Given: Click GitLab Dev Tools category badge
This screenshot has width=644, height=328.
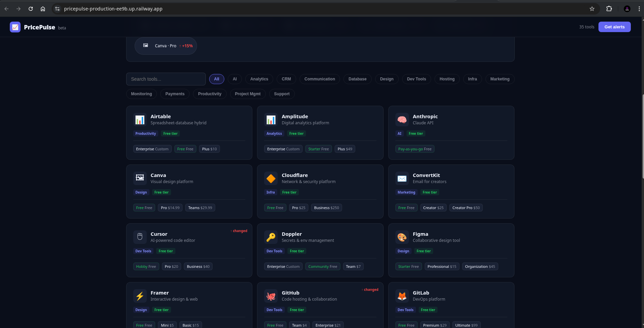Looking at the screenshot, I should [x=405, y=310].
